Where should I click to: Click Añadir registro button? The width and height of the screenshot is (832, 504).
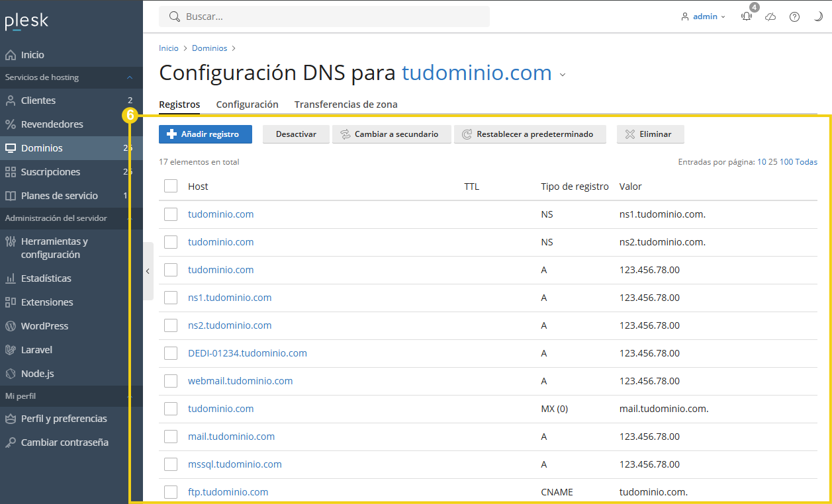[x=205, y=134]
